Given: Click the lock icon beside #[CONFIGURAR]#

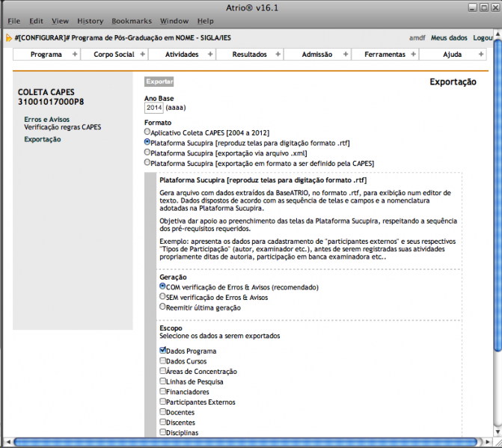Looking at the screenshot, I should point(8,37).
